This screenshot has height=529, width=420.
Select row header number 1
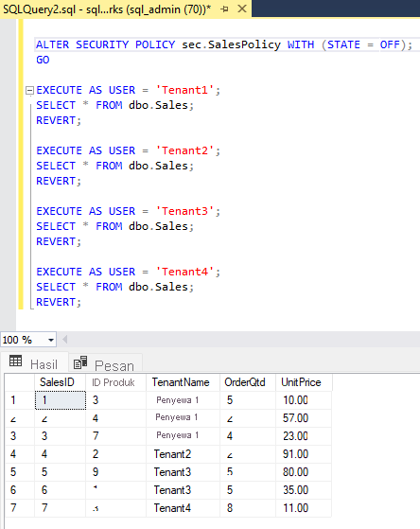pos(20,400)
